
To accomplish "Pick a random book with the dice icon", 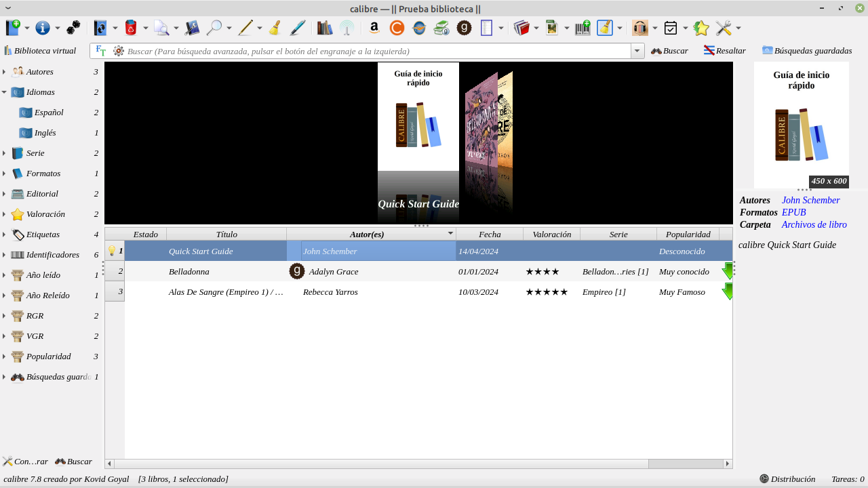I will click(x=73, y=28).
